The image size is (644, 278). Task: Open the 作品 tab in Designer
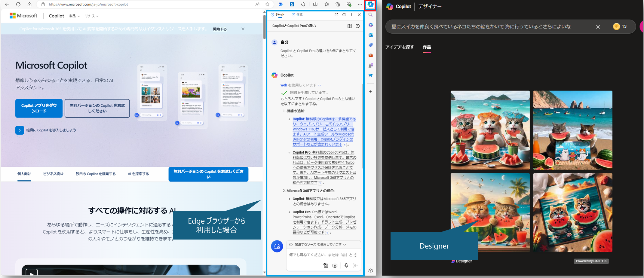[x=427, y=47]
